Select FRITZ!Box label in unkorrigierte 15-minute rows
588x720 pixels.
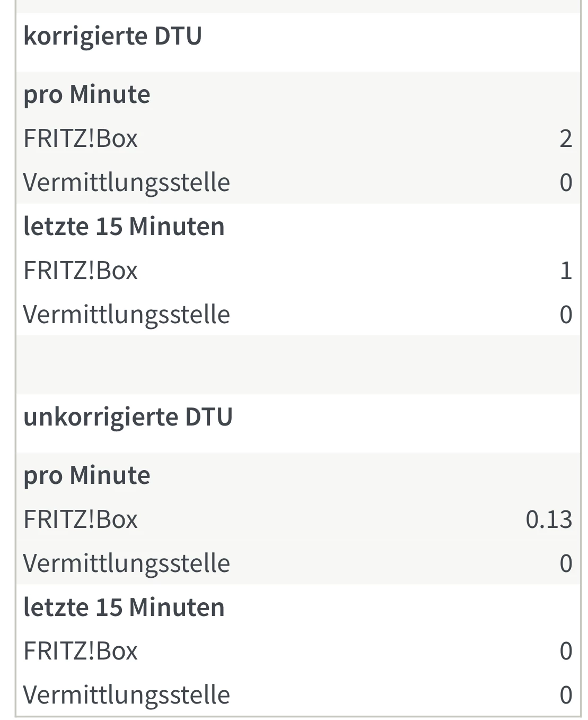tap(80, 652)
